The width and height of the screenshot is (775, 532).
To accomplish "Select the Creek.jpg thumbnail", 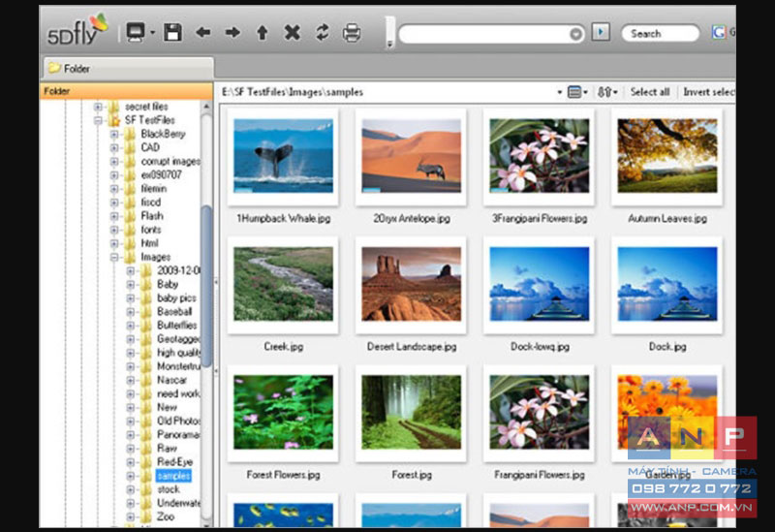I will 283,284.
